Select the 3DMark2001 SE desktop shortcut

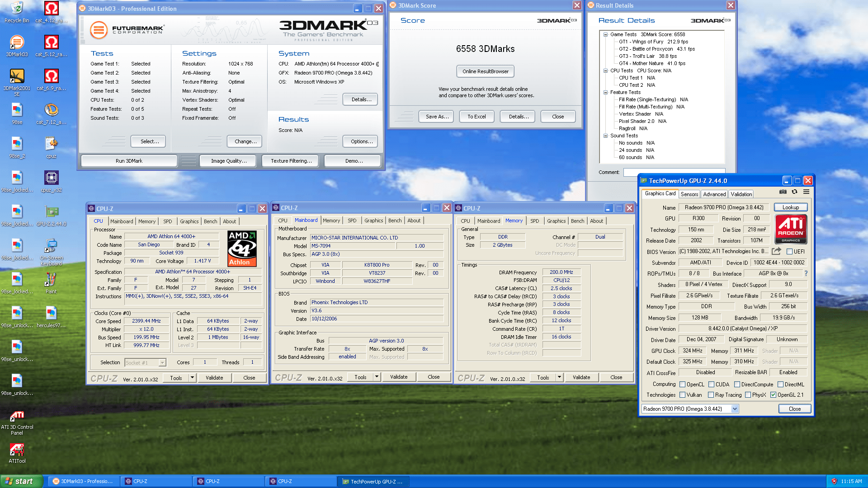[x=17, y=82]
